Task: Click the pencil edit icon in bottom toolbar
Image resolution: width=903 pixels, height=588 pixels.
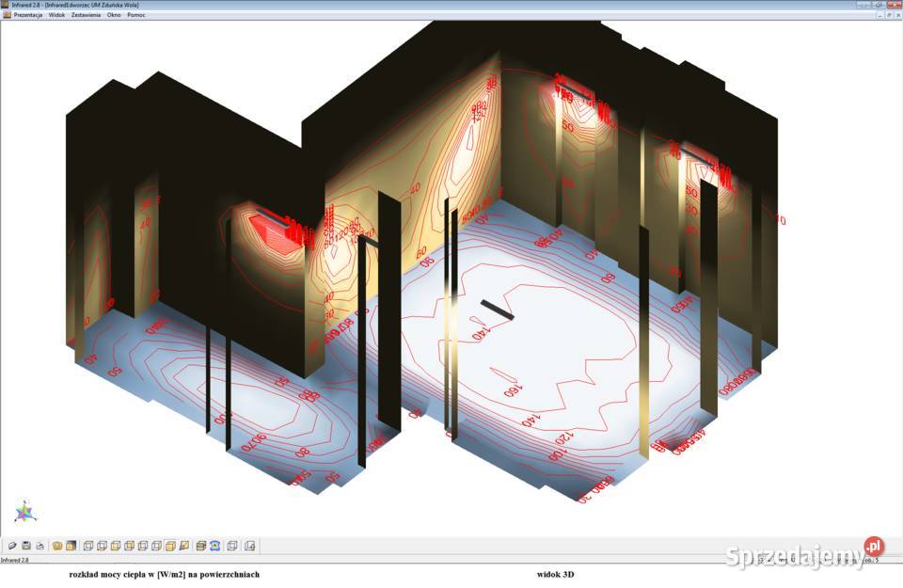Action: [x=12, y=546]
